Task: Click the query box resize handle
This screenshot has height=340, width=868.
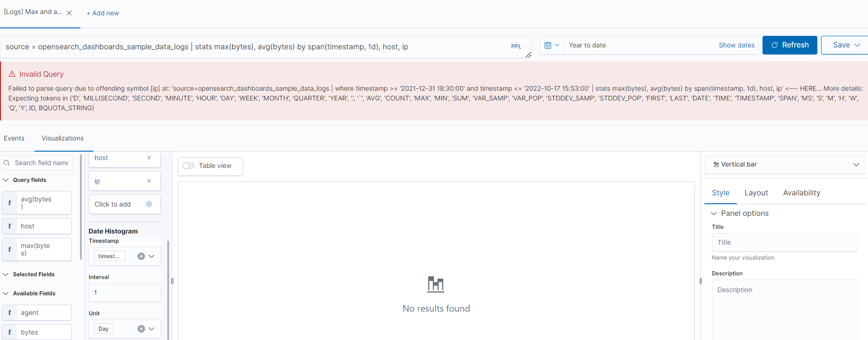Action: point(528,55)
